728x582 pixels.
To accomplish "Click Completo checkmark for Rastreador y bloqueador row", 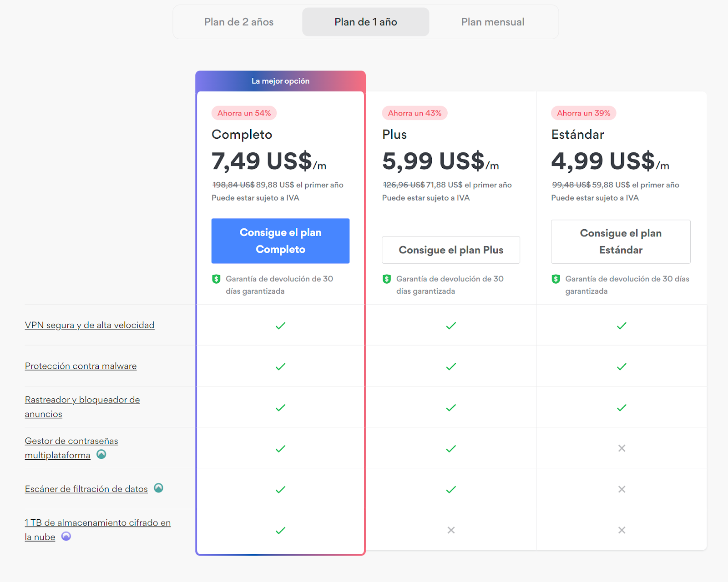I will coord(280,407).
